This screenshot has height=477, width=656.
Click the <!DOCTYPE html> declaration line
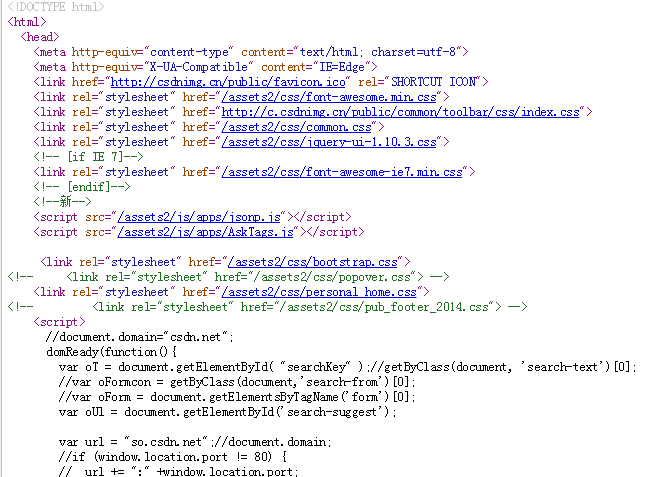(x=56, y=7)
